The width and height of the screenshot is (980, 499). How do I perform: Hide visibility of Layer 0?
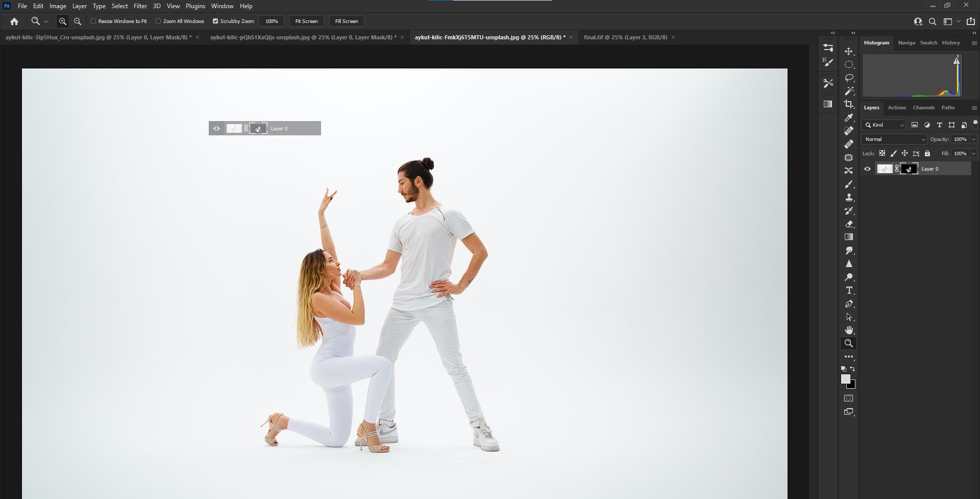coord(868,169)
